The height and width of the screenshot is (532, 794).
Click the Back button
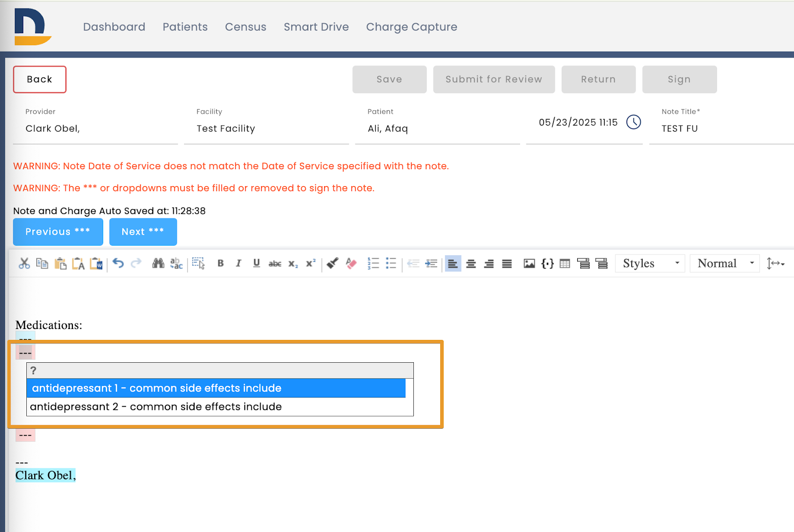[x=39, y=79]
